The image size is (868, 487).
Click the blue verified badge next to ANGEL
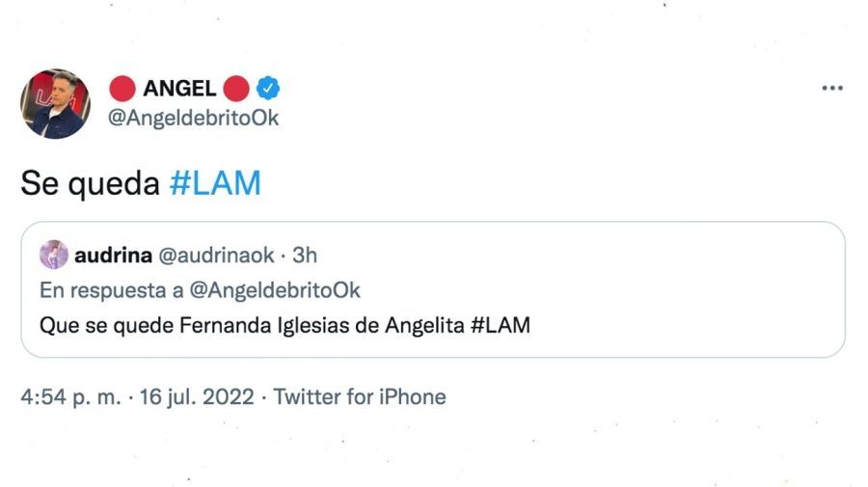[267, 90]
